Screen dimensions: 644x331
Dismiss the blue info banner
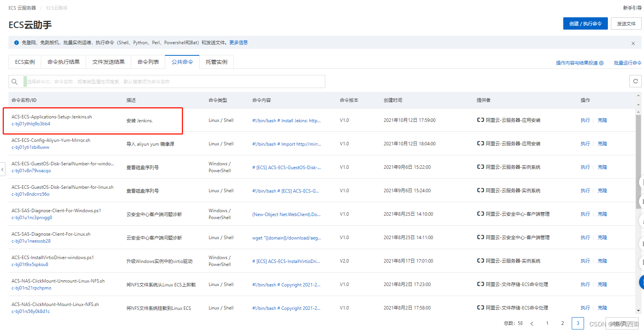(x=633, y=43)
